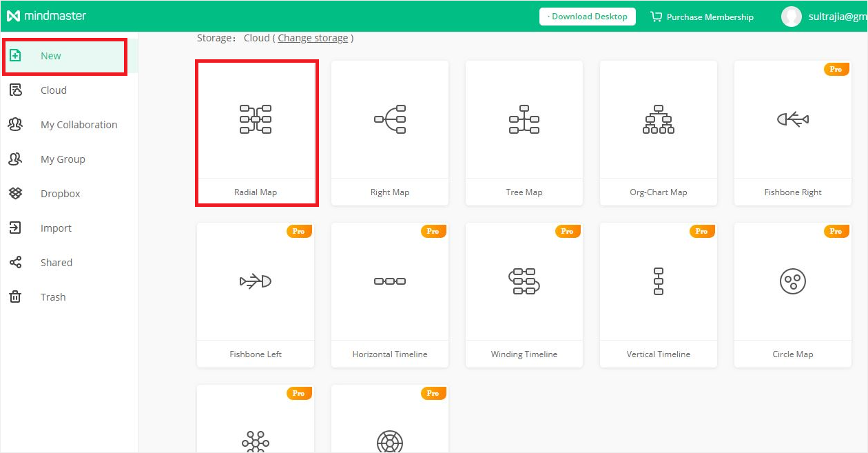
Task: Open the New section in sidebar
Action: pyautogui.click(x=51, y=56)
